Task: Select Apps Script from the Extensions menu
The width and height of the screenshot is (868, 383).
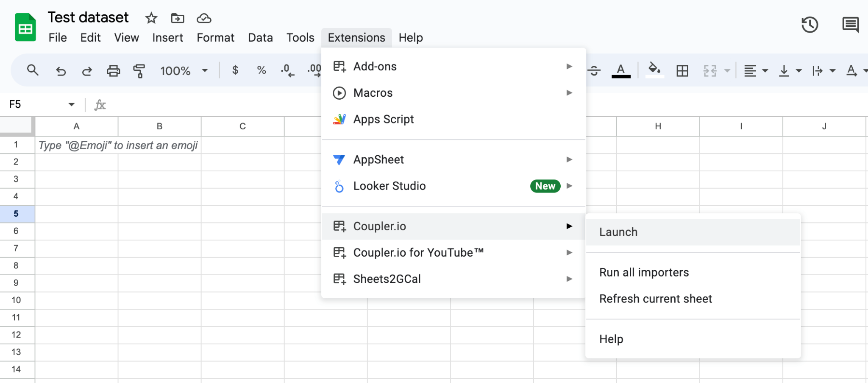Action: [x=384, y=119]
